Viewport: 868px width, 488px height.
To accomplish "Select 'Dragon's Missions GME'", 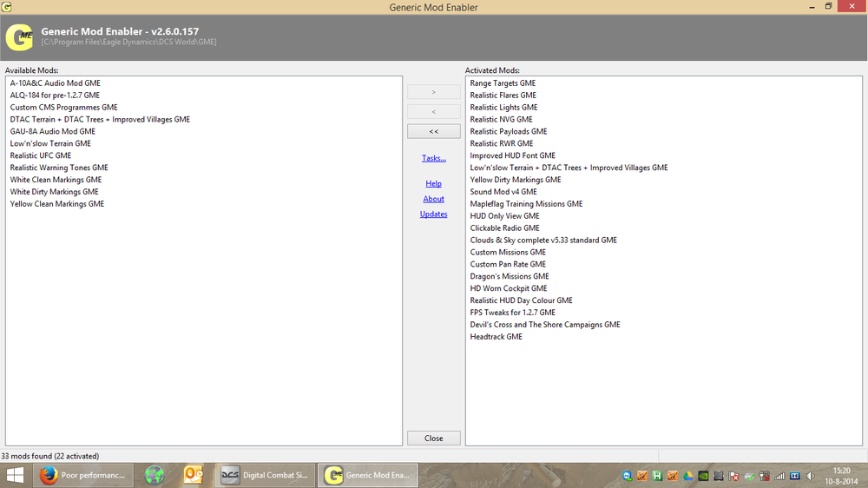I will point(510,276).
